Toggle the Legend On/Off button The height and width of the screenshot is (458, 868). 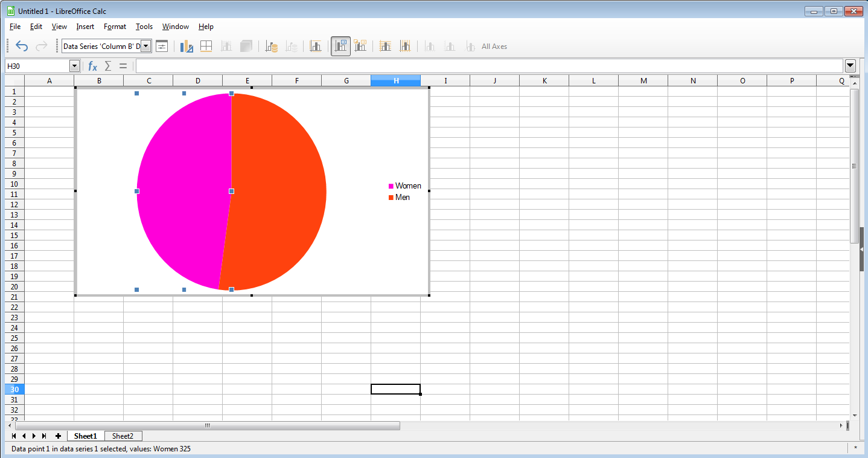[341, 46]
